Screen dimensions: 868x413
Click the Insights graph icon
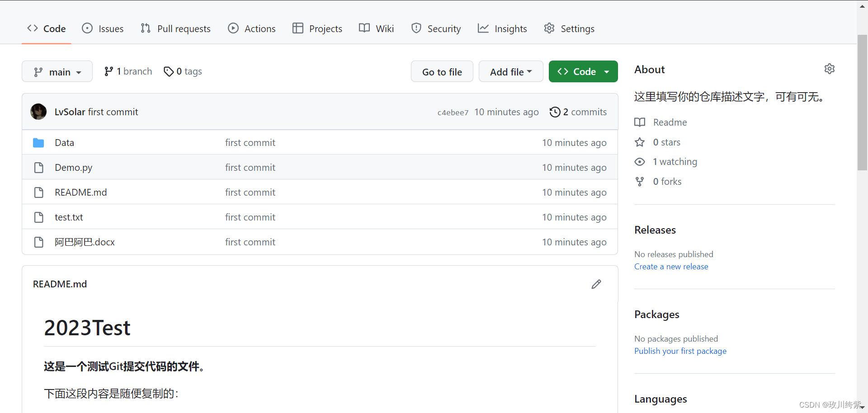(483, 28)
